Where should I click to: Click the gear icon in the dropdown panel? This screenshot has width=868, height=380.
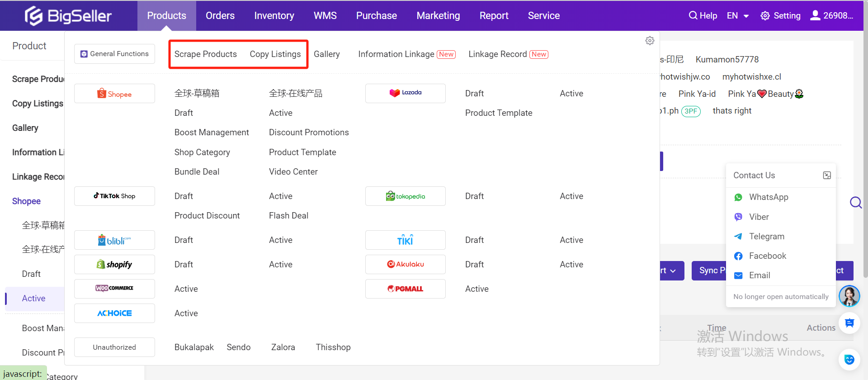(650, 41)
